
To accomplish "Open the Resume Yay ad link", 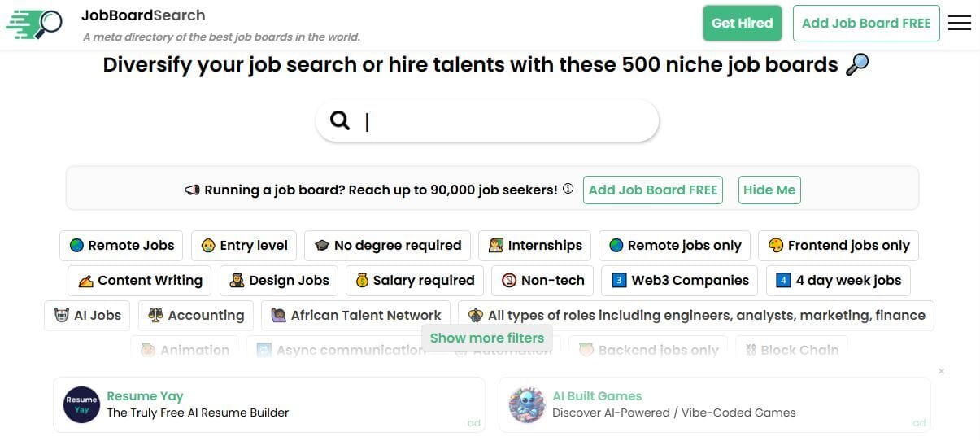I will 145,396.
